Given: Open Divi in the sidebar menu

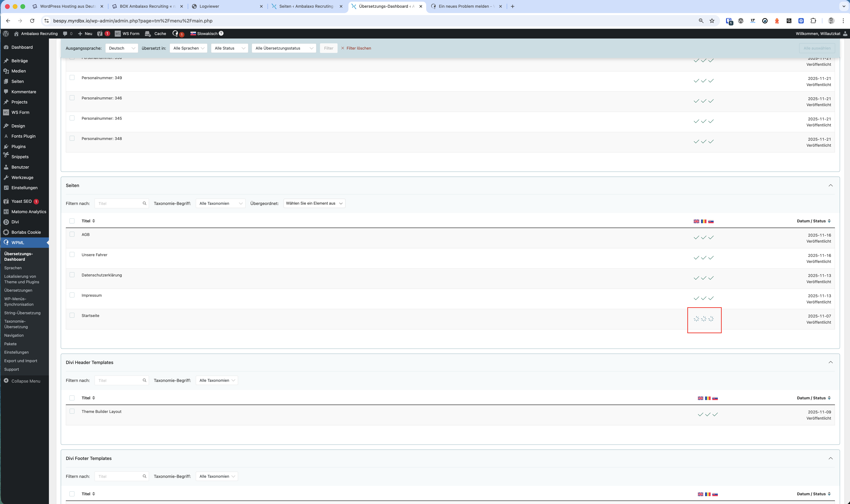Looking at the screenshot, I should (x=15, y=222).
